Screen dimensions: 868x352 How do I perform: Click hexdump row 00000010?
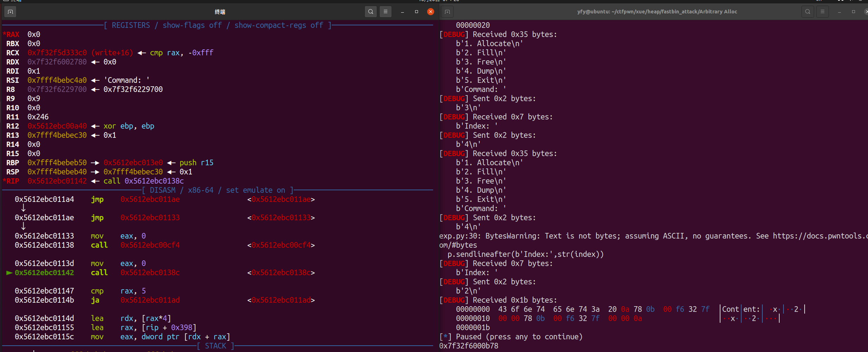click(618, 319)
